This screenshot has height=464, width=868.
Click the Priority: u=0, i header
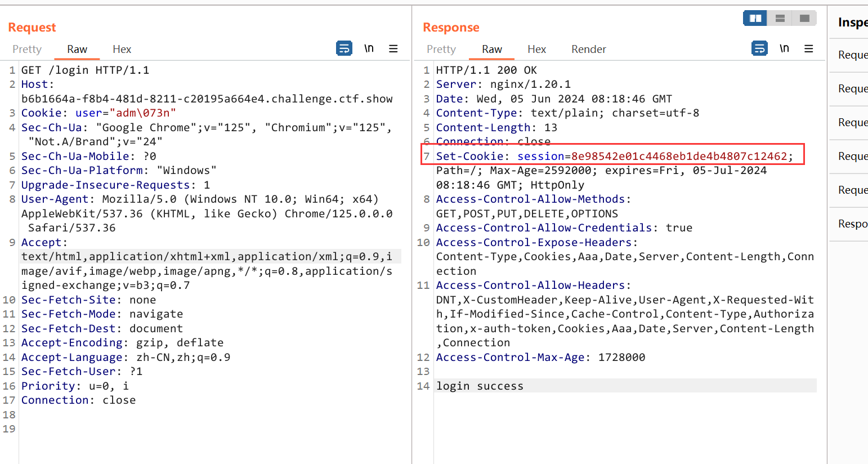(75, 386)
